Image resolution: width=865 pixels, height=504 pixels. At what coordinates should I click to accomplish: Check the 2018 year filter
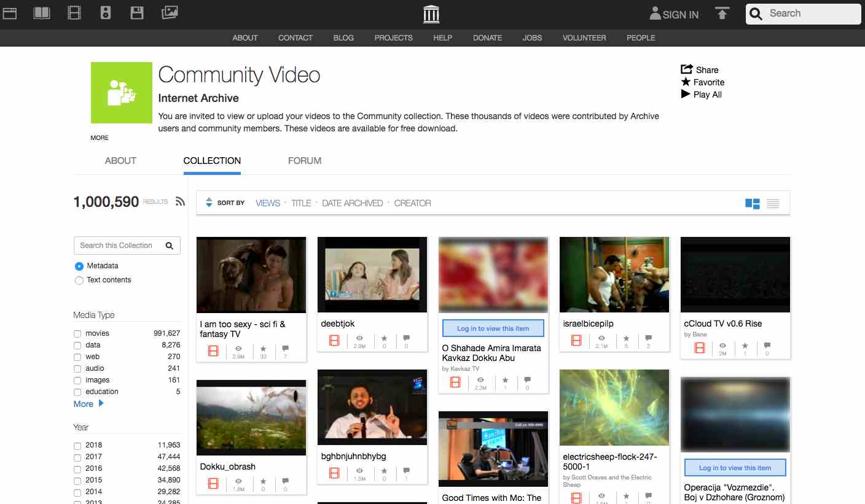77,445
